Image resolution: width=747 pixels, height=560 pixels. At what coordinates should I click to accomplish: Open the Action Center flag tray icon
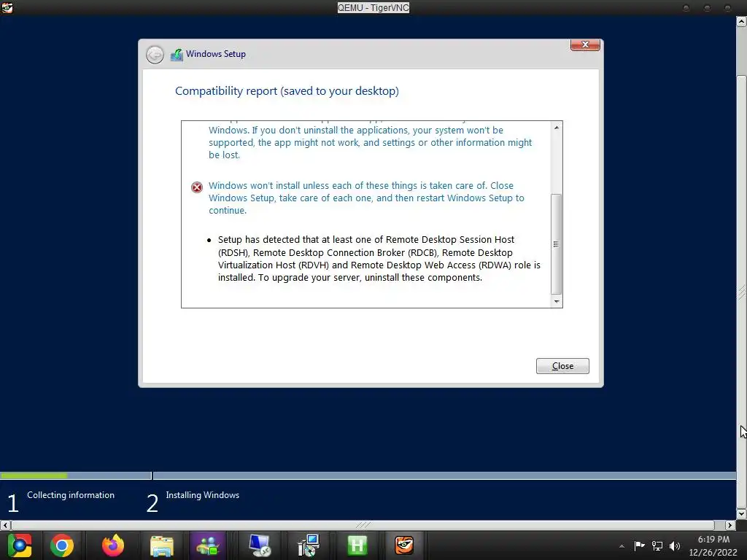[x=639, y=545]
